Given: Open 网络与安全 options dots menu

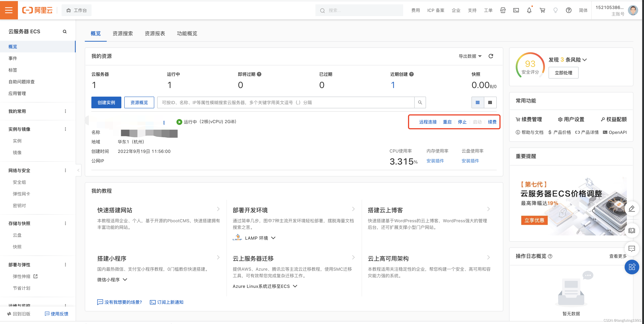Looking at the screenshot, I should [x=65, y=170].
